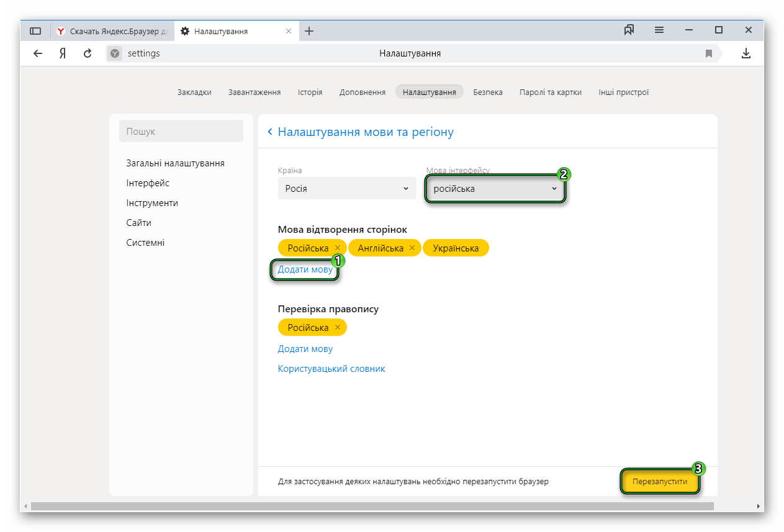Open Інші пристрої section
This screenshot has height=532, width=784.
pyautogui.click(x=624, y=92)
